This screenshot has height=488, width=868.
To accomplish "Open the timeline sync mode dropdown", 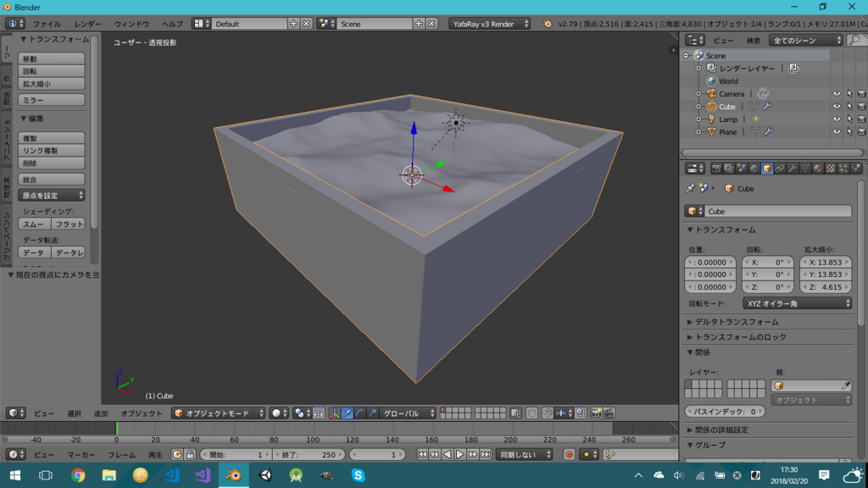I will click(525, 455).
